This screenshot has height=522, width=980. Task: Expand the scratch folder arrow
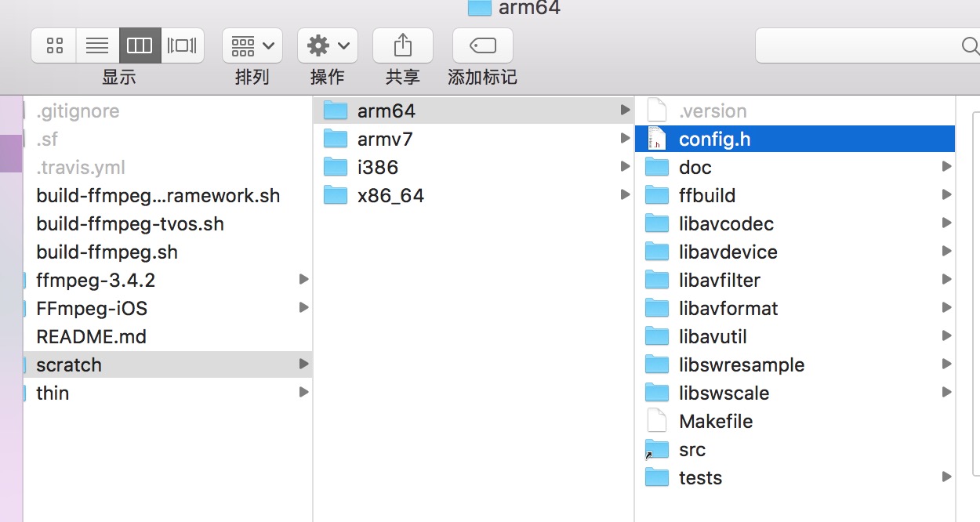(x=303, y=364)
